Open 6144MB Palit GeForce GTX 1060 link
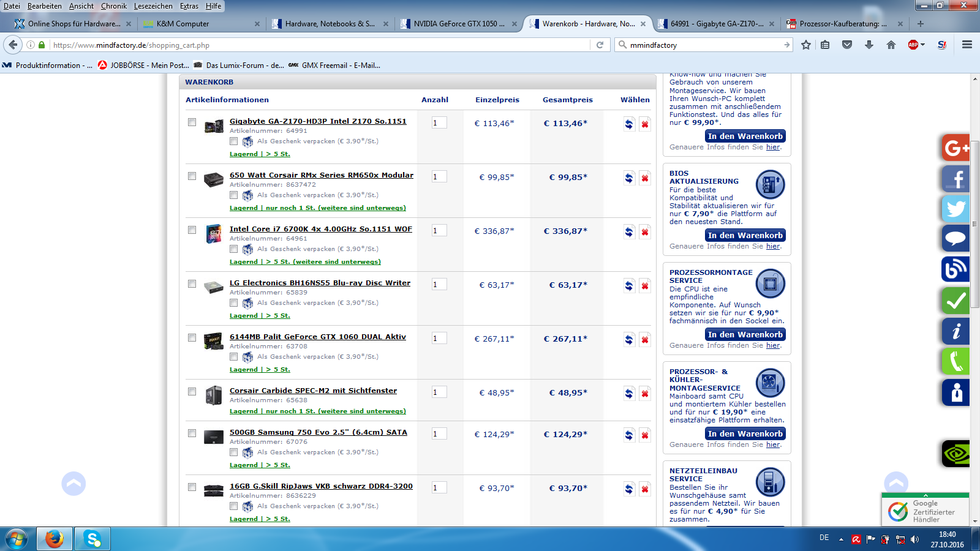This screenshot has height=551, width=980. click(318, 337)
